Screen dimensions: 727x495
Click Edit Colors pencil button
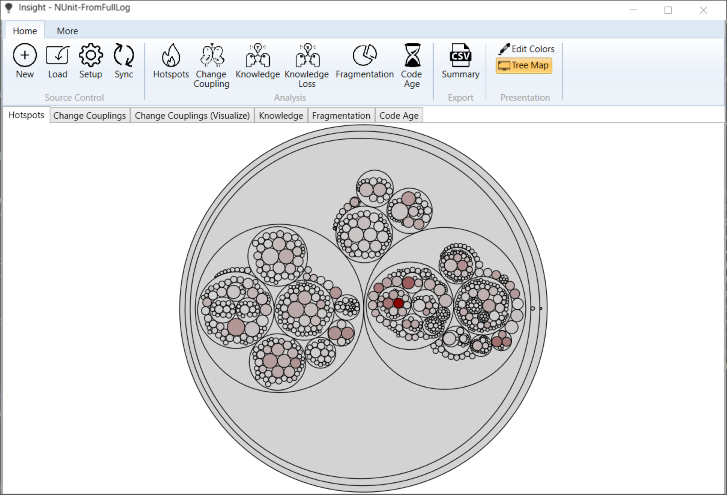click(x=526, y=49)
